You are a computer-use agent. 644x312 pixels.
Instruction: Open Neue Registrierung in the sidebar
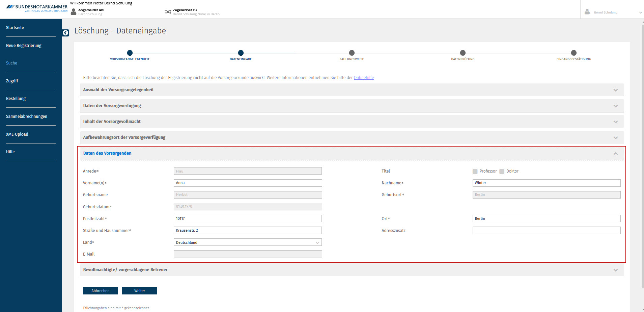tap(24, 46)
